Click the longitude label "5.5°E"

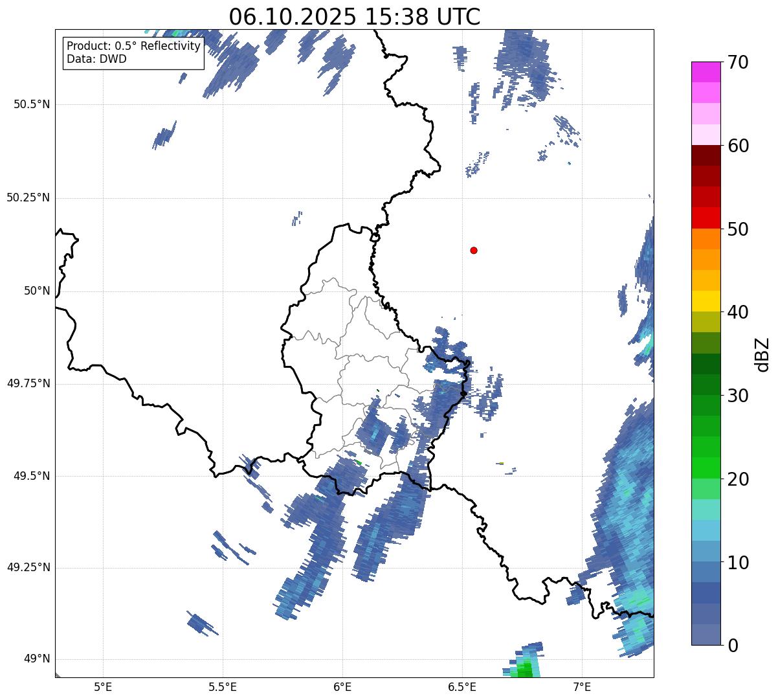pos(223,686)
